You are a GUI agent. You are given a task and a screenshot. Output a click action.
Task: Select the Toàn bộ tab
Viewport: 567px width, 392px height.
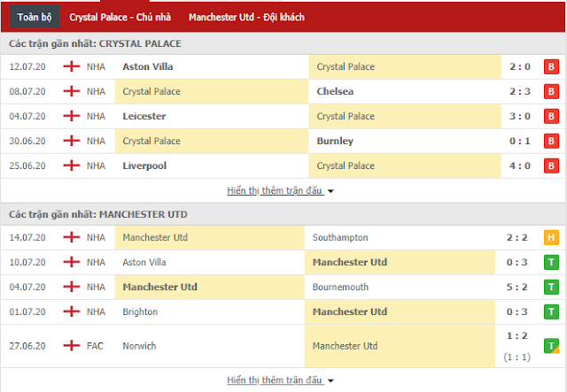[x=35, y=17]
